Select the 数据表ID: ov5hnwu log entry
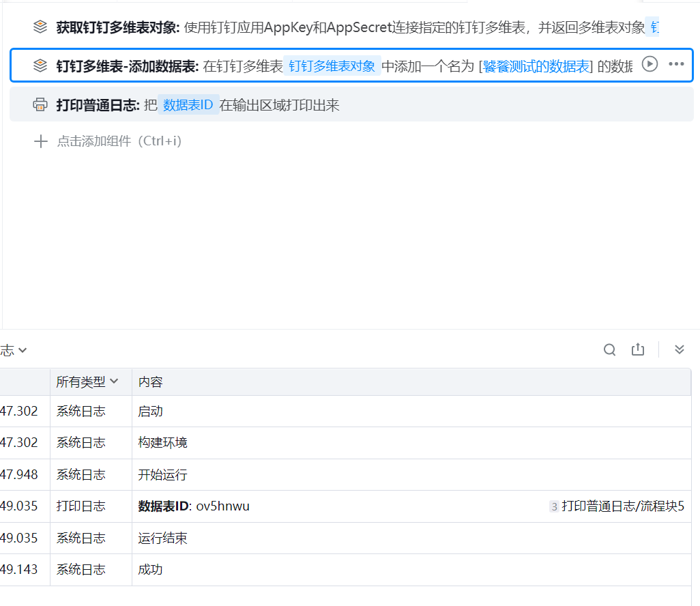The width and height of the screenshot is (700, 606). click(194, 506)
